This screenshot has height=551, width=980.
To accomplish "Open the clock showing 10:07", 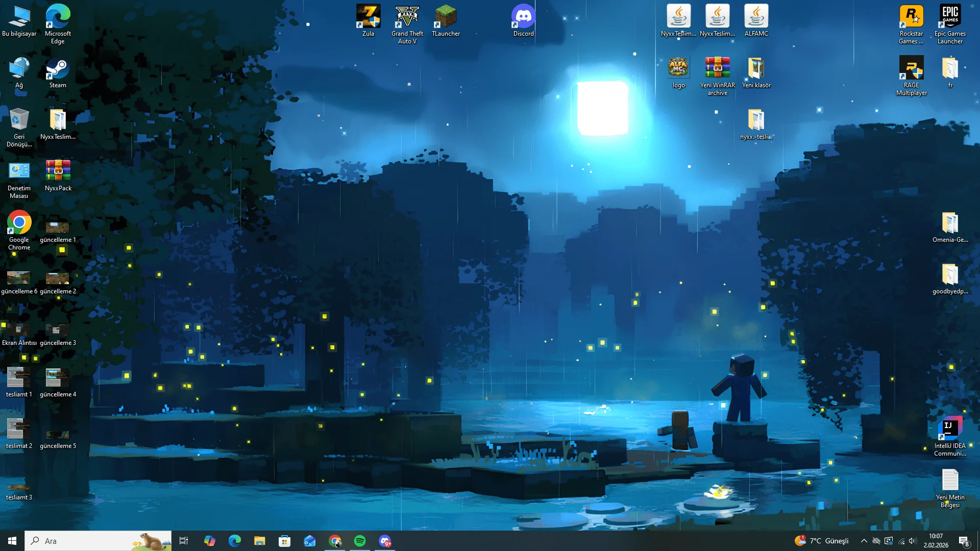I will pos(936,541).
